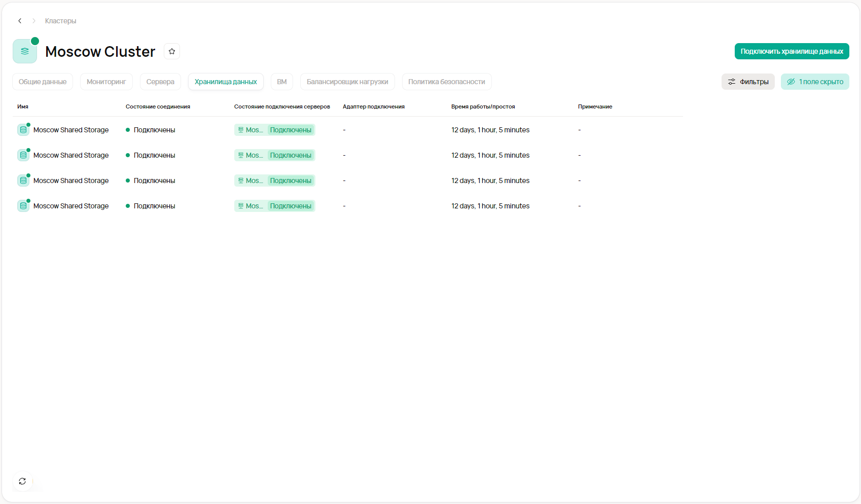Click the back arrow in breadcrumb
Image resolution: width=861 pixels, height=504 pixels.
pyautogui.click(x=20, y=21)
